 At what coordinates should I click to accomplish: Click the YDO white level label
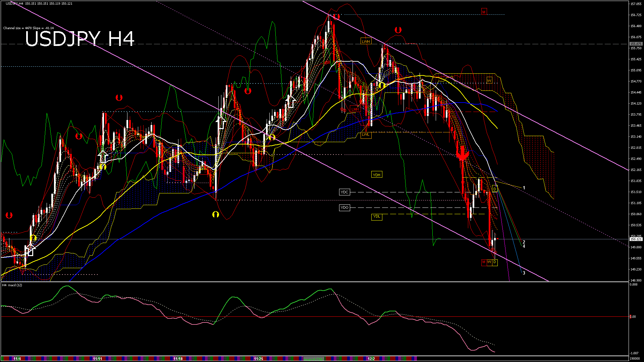344,208
